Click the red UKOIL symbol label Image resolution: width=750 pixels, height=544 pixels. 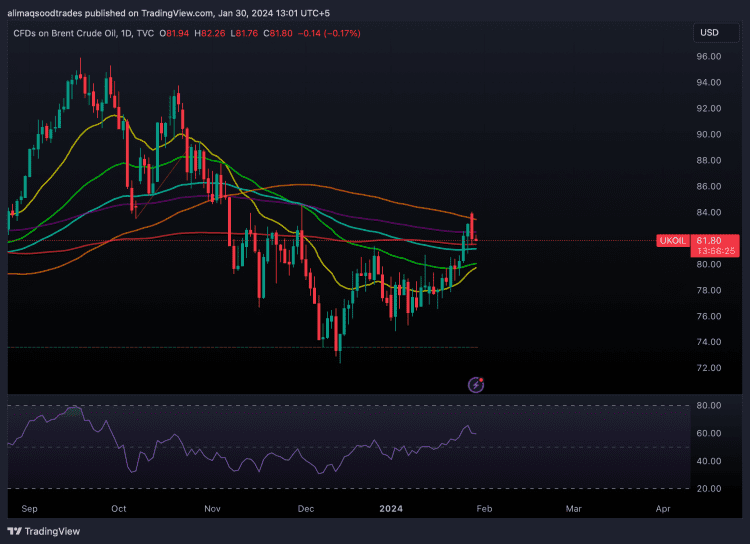[x=671, y=241]
